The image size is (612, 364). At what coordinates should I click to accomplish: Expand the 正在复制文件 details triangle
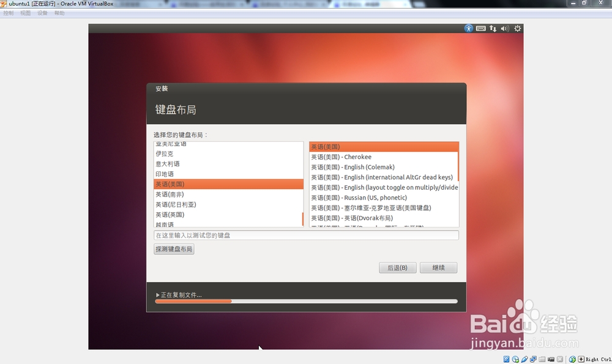click(158, 295)
